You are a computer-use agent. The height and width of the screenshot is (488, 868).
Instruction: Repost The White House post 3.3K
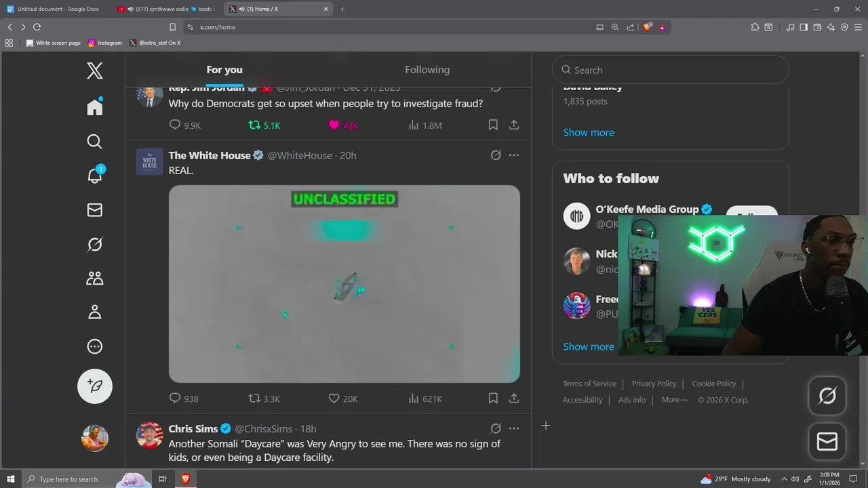coord(264,399)
